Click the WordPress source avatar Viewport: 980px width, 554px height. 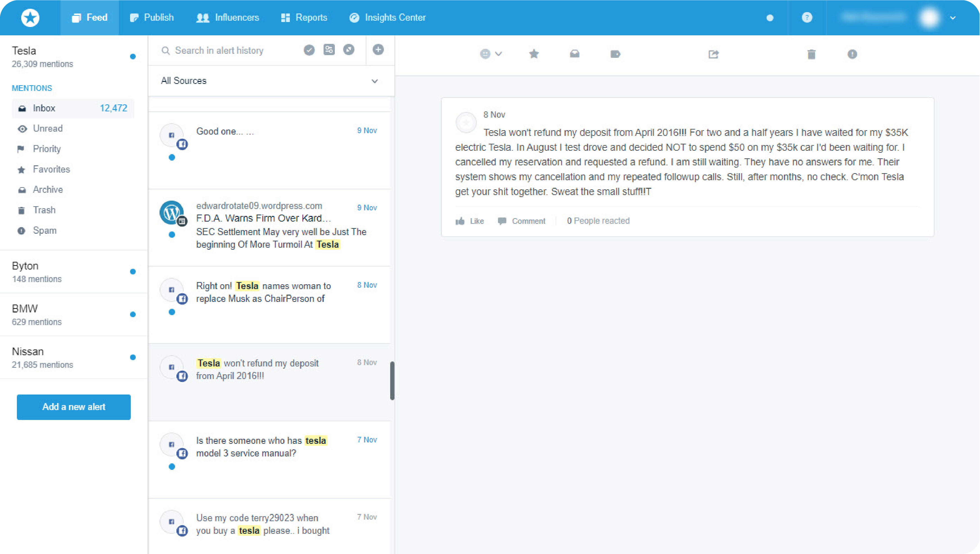[x=172, y=212]
